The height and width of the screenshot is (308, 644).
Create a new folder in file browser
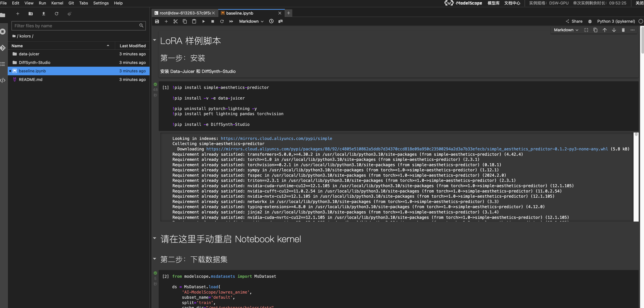point(31,14)
